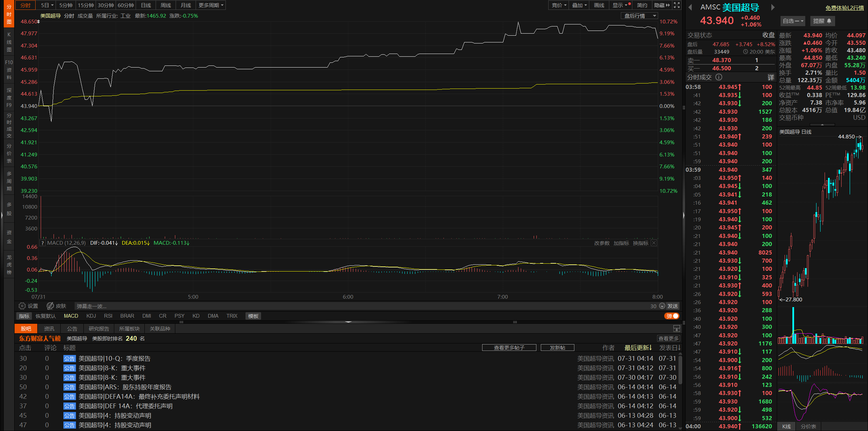Select KDJ indicator

tap(91, 316)
